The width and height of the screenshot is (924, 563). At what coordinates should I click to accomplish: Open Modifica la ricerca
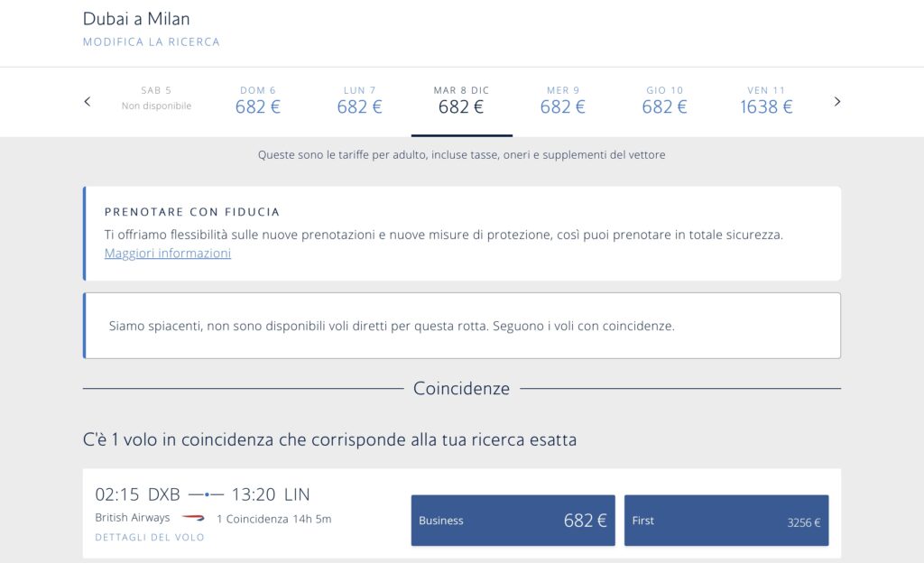coord(152,42)
